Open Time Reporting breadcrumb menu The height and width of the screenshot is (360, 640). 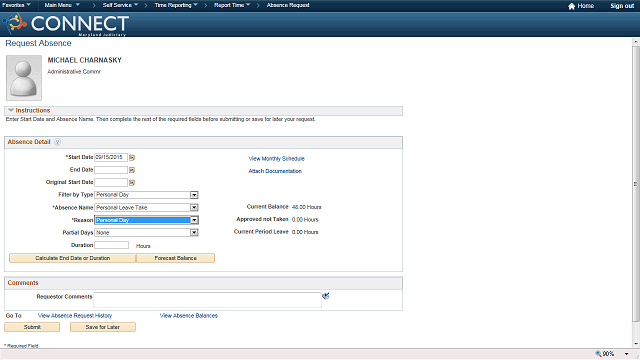[x=176, y=5]
